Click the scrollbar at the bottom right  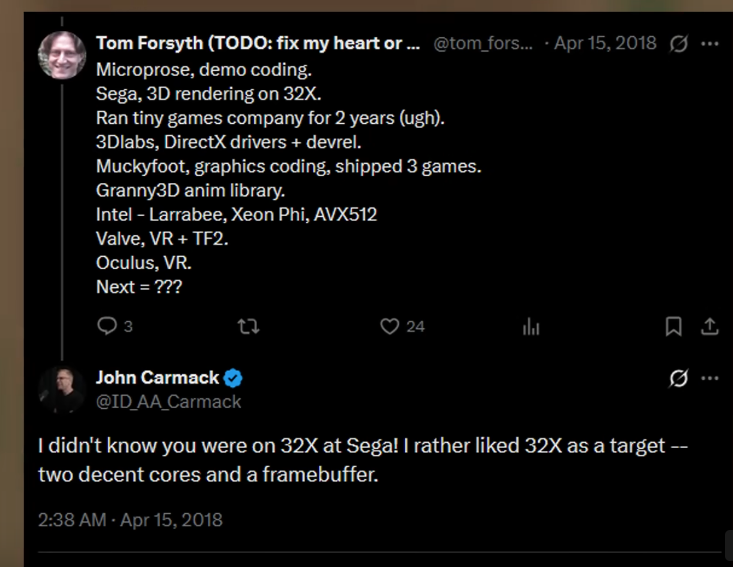tap(727, 543)
